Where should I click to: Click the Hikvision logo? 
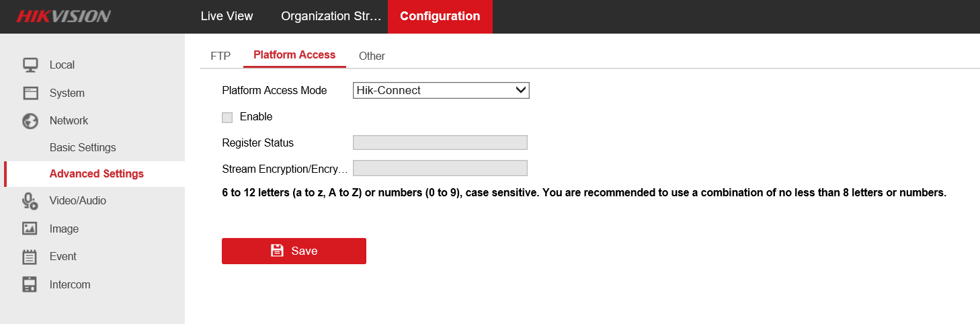pyautogui.click(x=63, y=17)
